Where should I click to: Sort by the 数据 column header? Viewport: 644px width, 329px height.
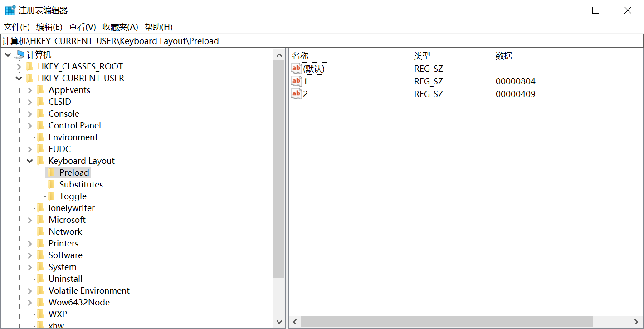[x=567, y=56]
